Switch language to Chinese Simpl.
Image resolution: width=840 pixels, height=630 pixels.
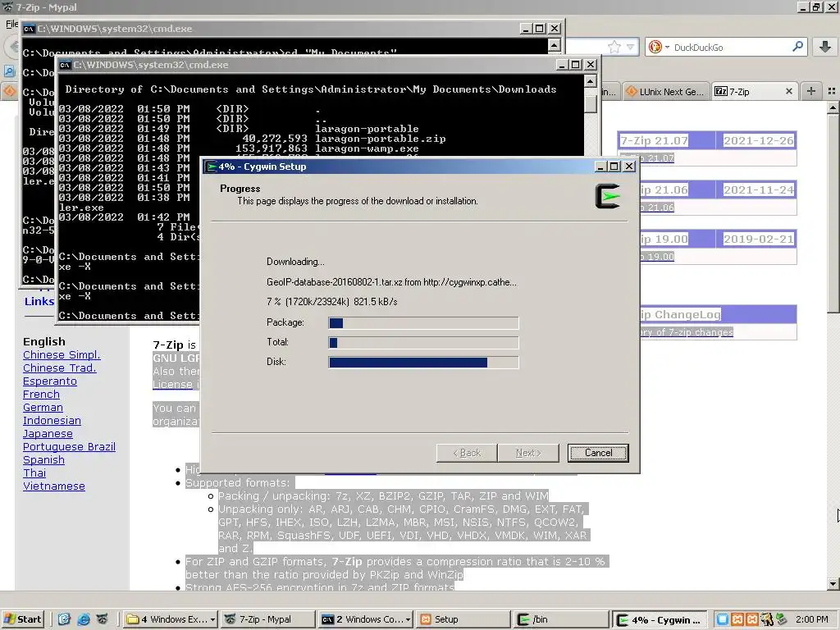[62, 354]
